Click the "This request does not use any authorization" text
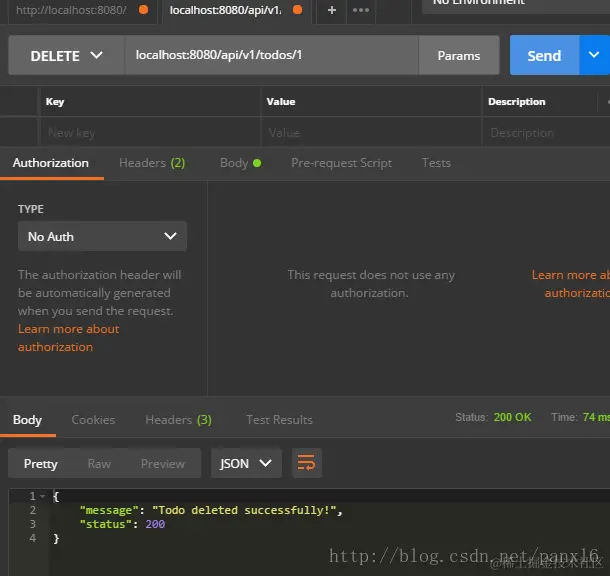 click(371, 284)
